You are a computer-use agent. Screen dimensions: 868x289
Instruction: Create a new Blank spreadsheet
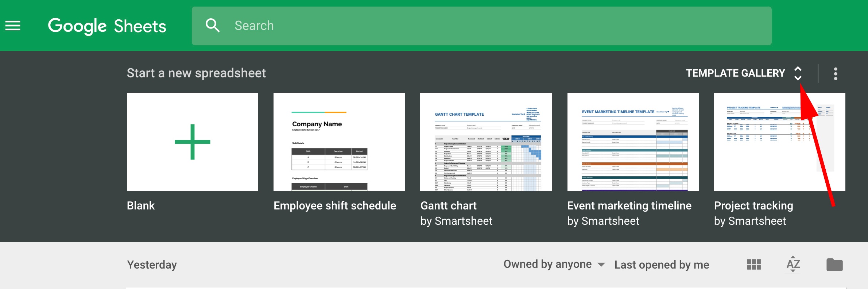[x=193, y=142]
